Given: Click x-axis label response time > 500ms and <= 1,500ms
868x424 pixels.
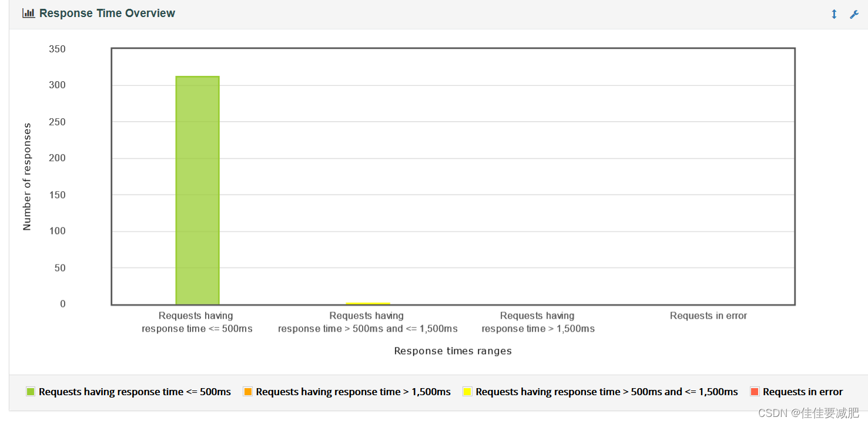Looking at the screenshot, I should point(367,322).
